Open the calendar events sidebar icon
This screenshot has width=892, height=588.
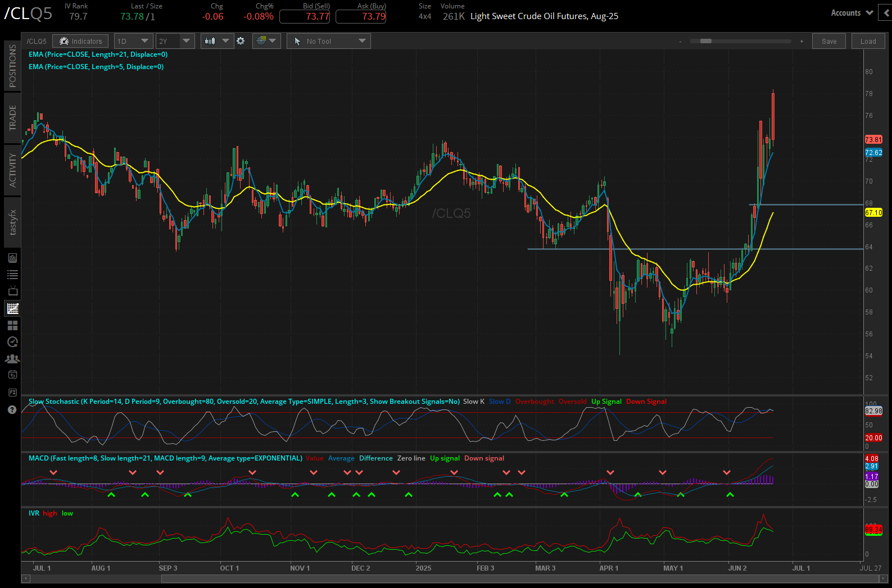pyautogui.click(x=12, y=375)
